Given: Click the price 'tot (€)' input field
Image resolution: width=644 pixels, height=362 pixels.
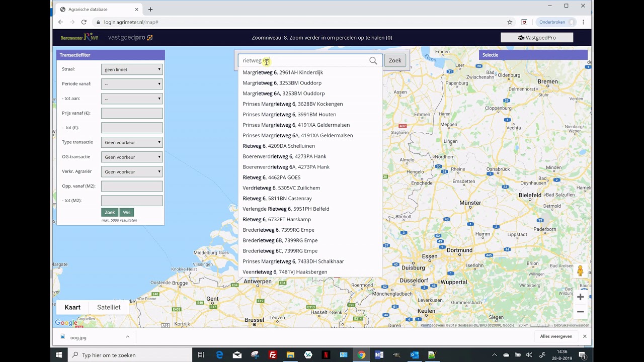Looking at the screenshot, I should pos(132,128).
